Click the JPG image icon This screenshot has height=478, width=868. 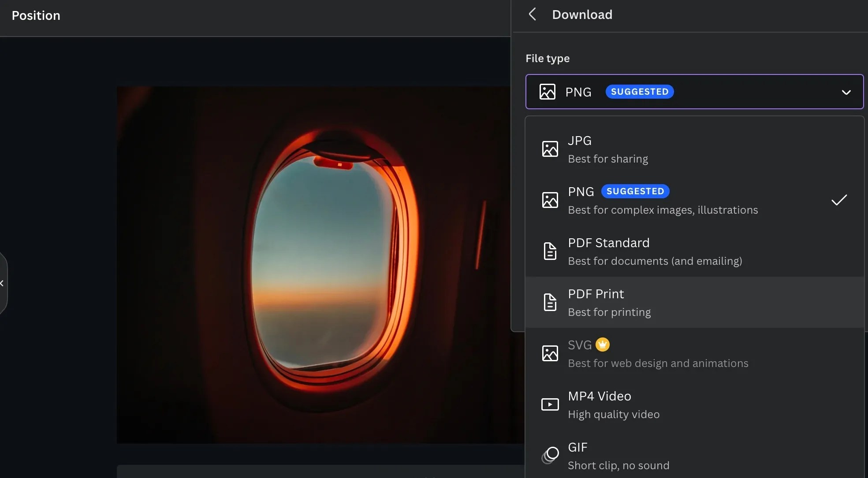[550, 149]
